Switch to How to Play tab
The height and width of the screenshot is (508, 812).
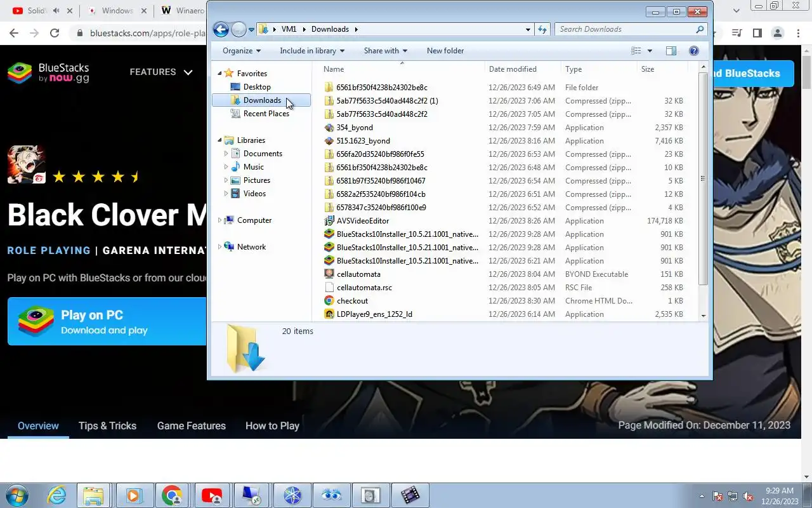[x=272, y=426]
